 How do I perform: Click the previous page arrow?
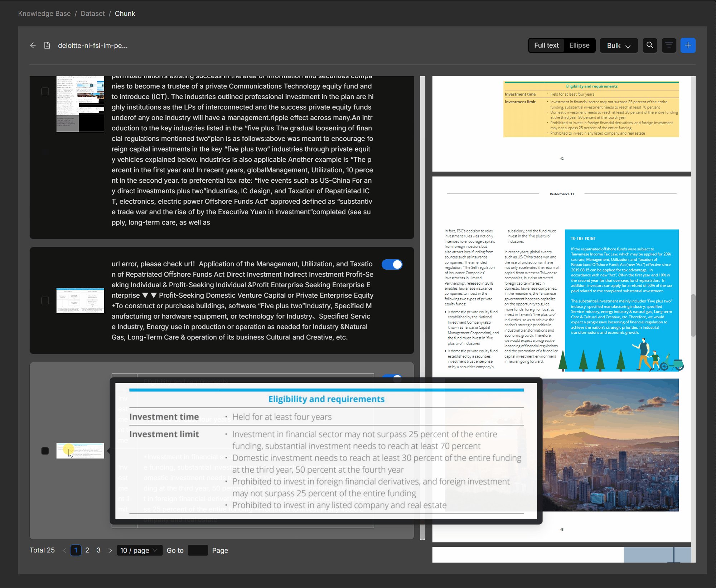64,550
